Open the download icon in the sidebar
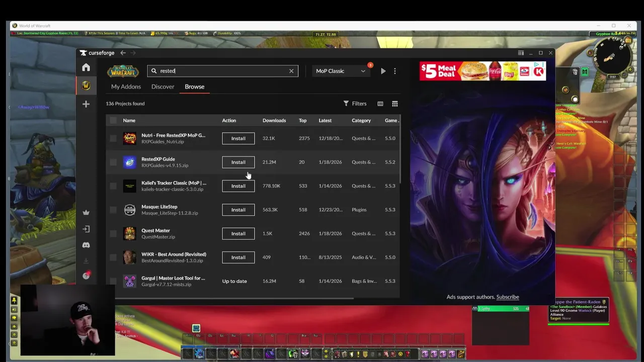644x362 pixels. (x=86, y=260)
